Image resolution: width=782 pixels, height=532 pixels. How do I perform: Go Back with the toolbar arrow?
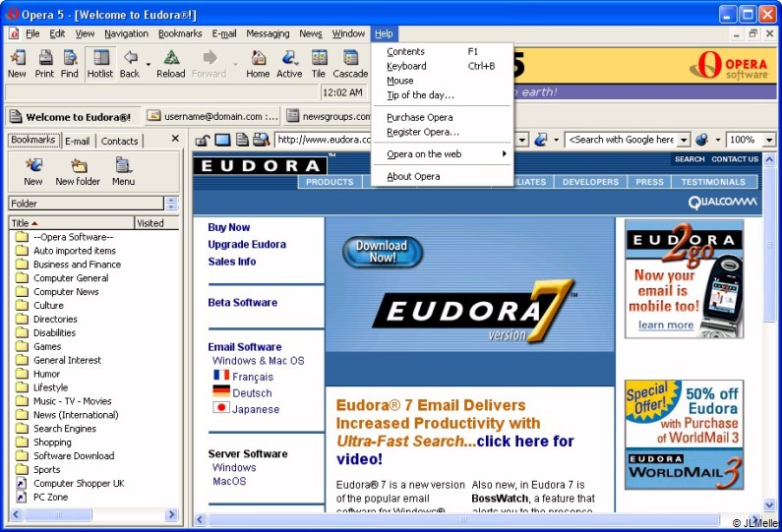tap(130, 64)
